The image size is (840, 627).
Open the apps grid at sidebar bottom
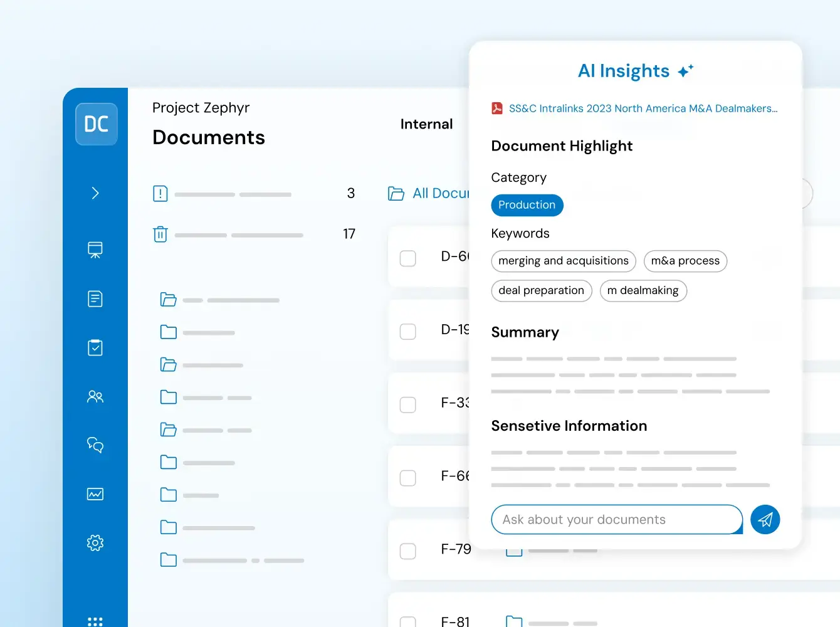(x=95, y=621)
